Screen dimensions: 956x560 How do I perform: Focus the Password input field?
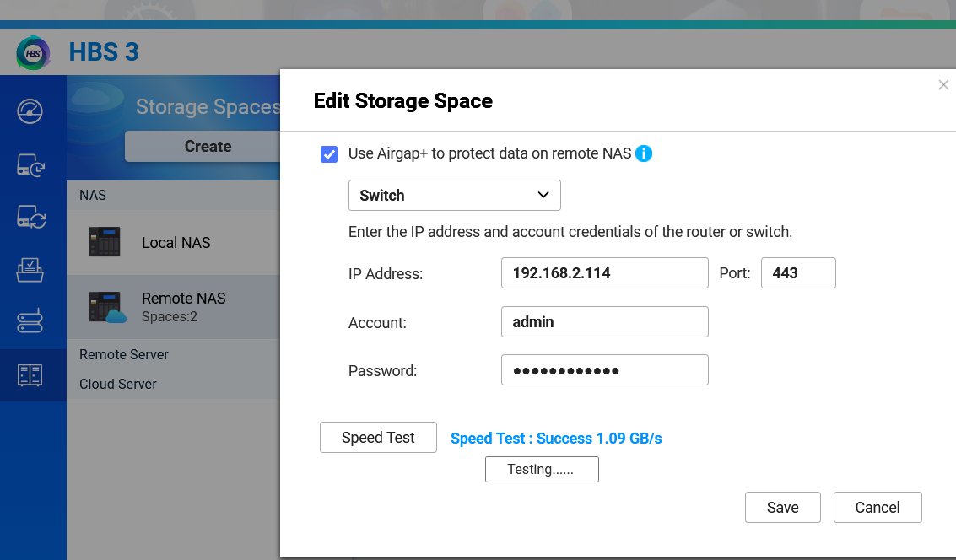point(604,370)
